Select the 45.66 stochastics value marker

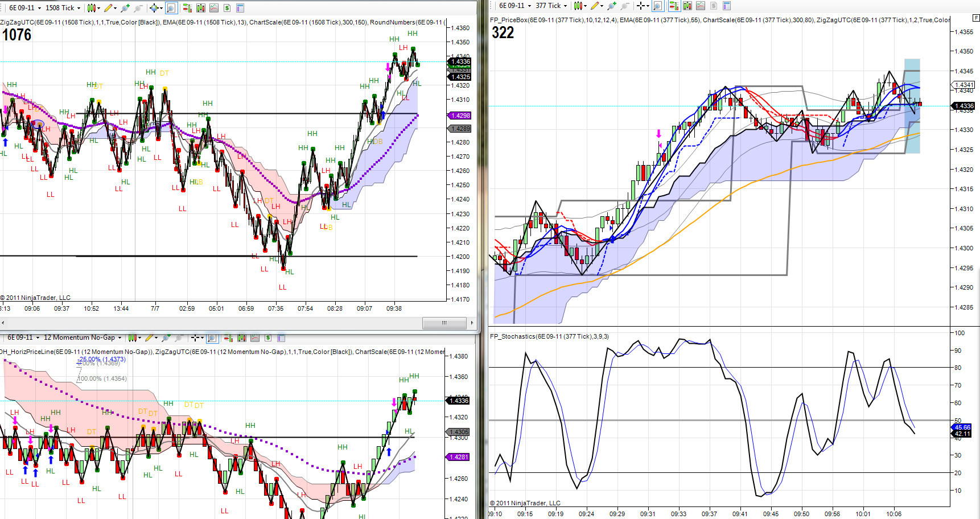pyautogui.click(x=962, y=427)
